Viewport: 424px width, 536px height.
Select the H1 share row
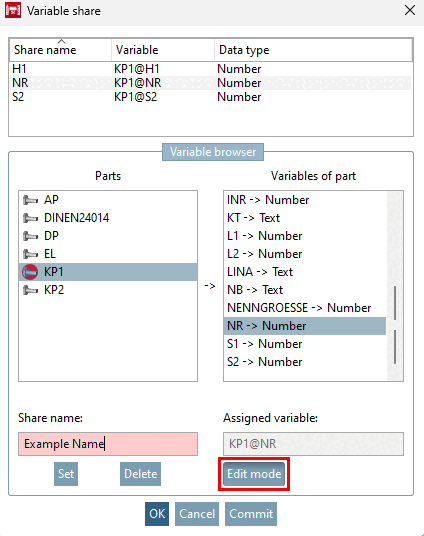(x=211, y=69)
